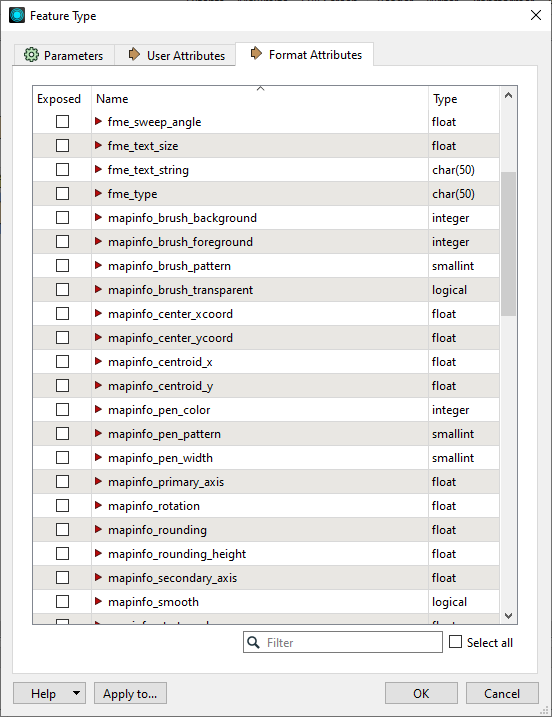Image resolution: width=552 pixels, height=717 pixels.
Task: Open the Help button dropdown arrow
Action: (x=76, y=693)
